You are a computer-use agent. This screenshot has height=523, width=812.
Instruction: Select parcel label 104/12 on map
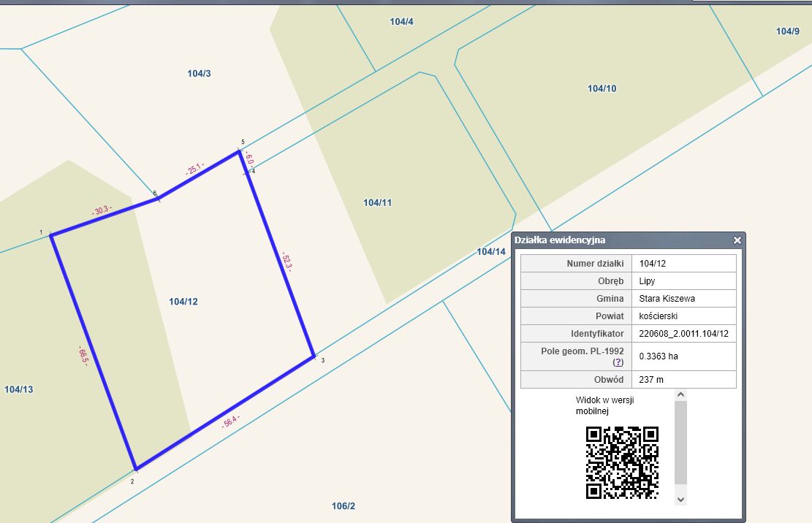point(183,302)
